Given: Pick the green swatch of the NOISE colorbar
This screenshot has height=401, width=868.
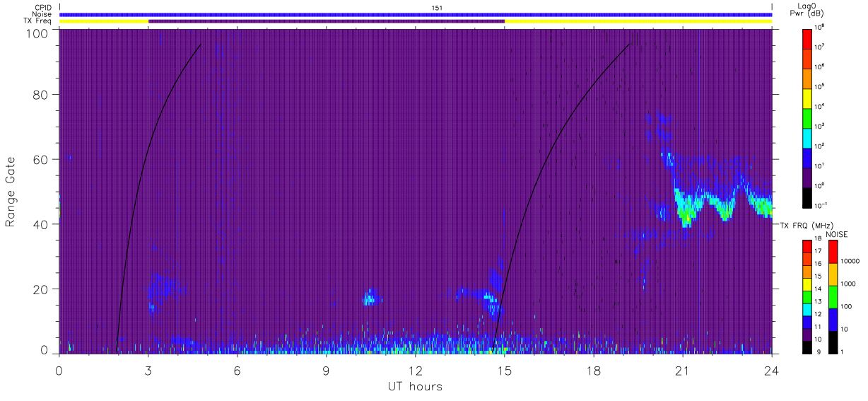Looking at the screenshot, I should (833, 297).
